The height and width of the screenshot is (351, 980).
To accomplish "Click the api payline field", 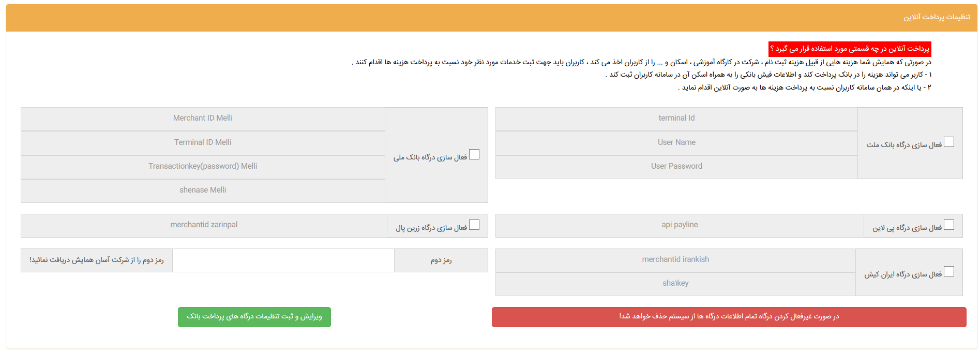I will click(x=680, y=225).
